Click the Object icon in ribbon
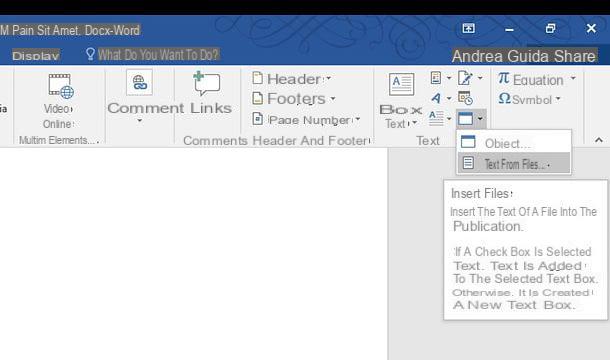610x360 pixels. pyautogui.click(x=465, y=118)
